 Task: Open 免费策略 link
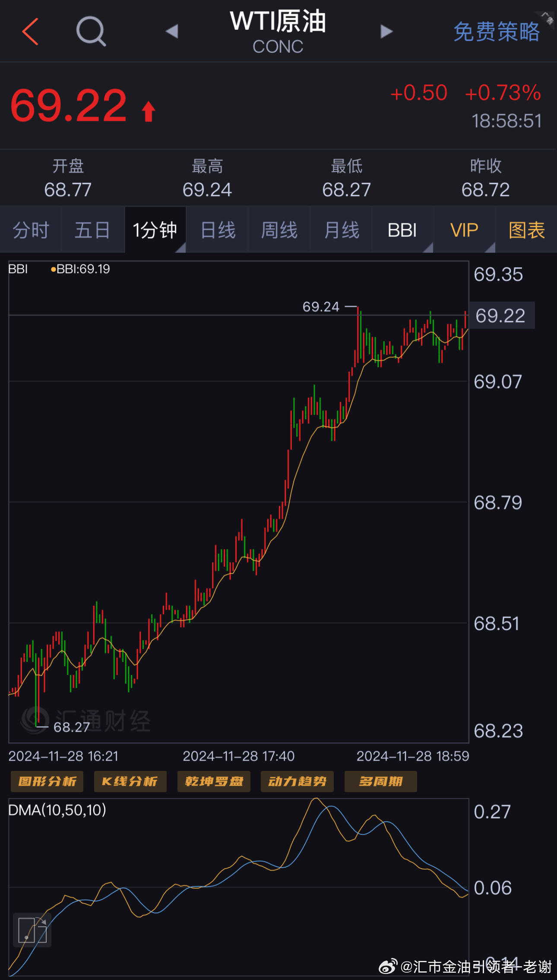click(496, 32)
